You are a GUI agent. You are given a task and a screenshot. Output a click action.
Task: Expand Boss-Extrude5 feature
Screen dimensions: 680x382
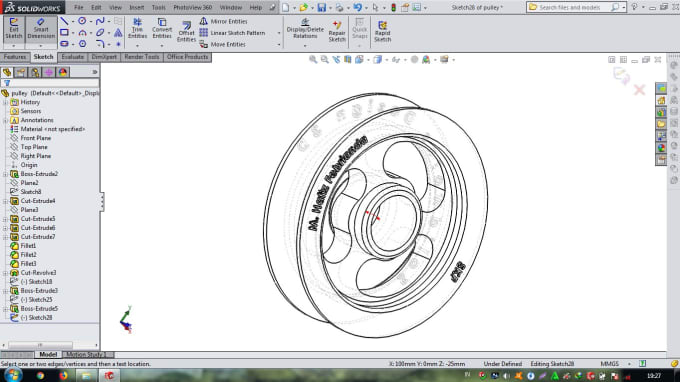click(5, 309)
